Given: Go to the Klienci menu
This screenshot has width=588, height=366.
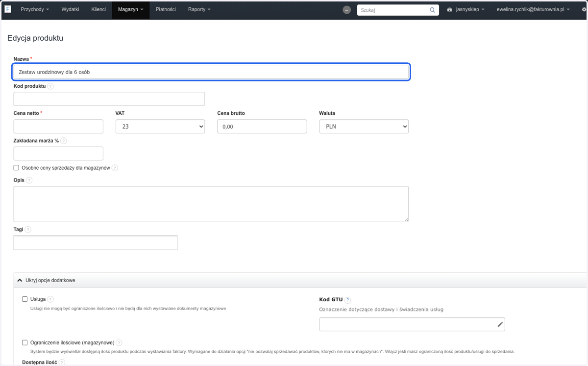Looking at the screenshot, I should [98, 9].
